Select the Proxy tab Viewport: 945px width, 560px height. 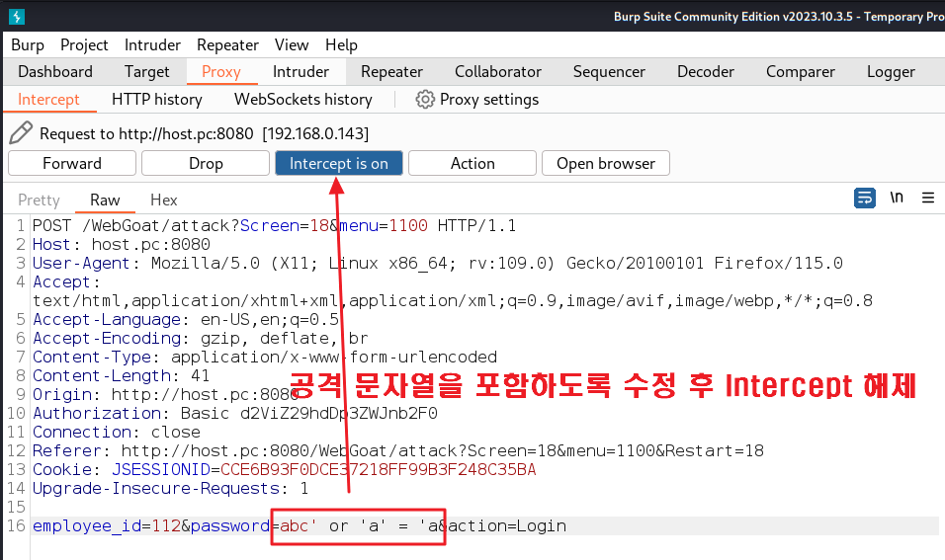click(x=221, y=72)
